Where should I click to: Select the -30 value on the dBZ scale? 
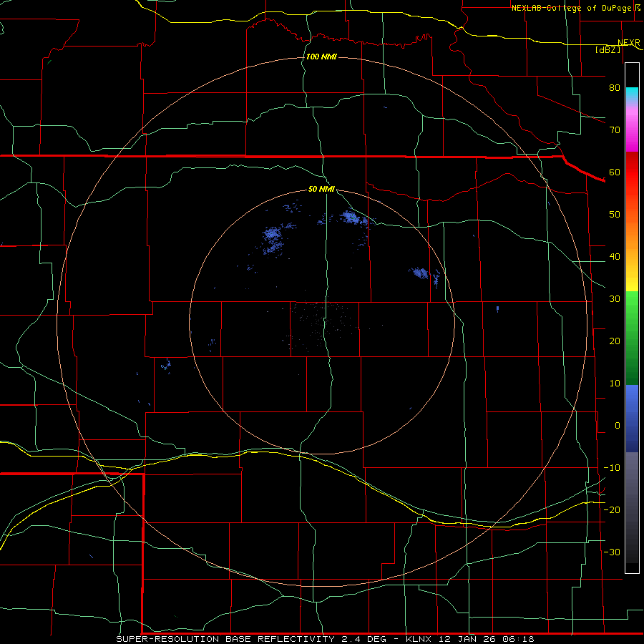(x=612, y=552)
